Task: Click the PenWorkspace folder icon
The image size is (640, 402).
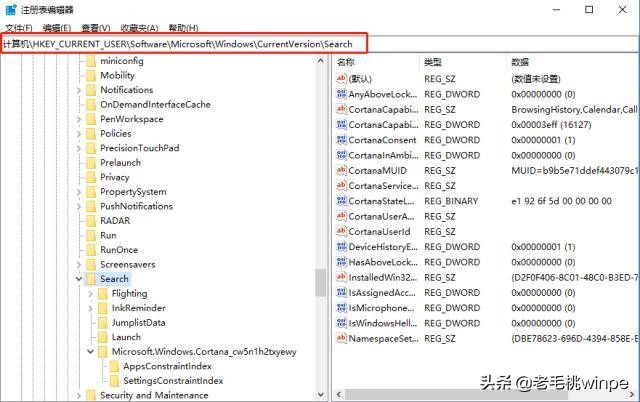Action: point(91,119)
